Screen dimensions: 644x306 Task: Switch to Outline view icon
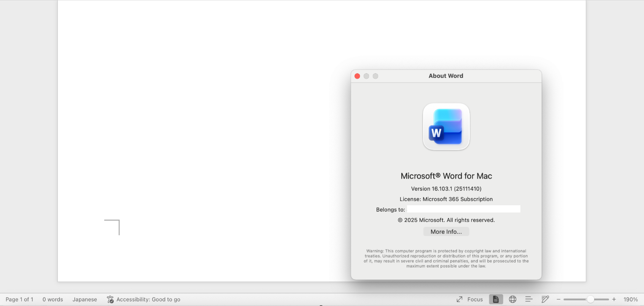pos(529,300)
